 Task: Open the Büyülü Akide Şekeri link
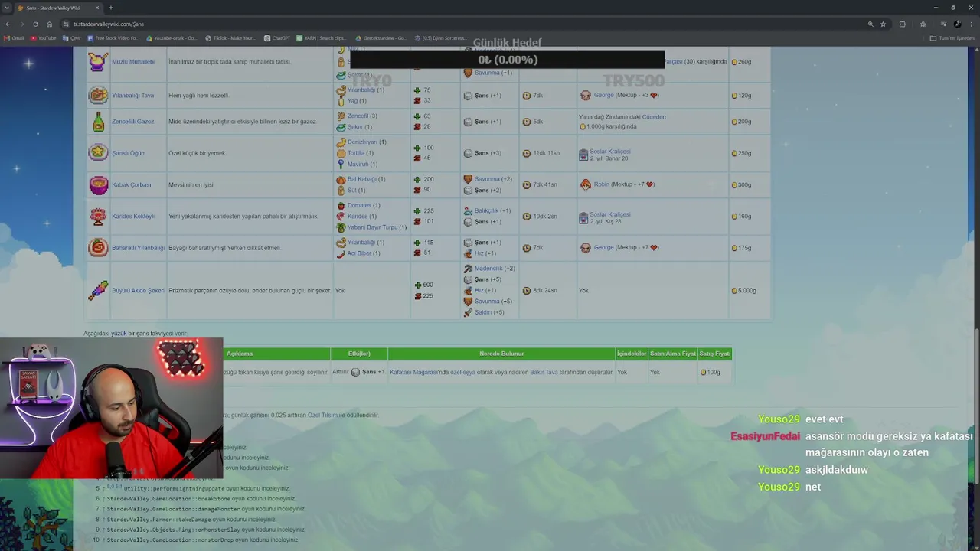pos(138,291)
